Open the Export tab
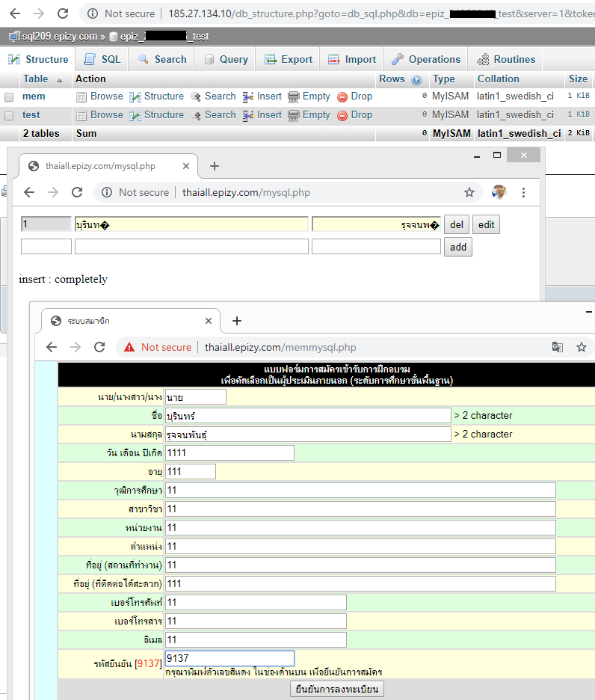Viewport: 595px width, 700px height. click(288, 59)
